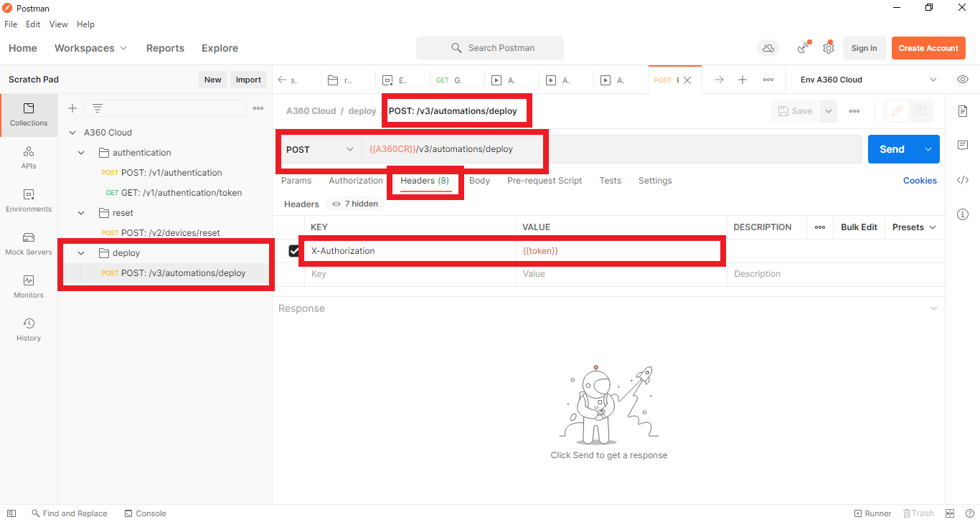Open the Help menu
Screen dimensions: 980x522
(x=85, y=24)
